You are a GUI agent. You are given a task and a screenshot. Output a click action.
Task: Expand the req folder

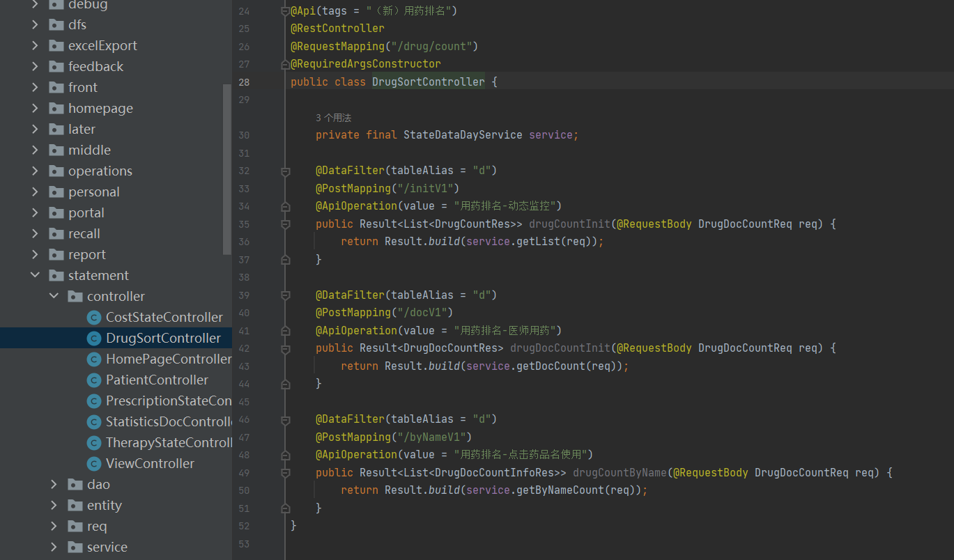(54, 527)
